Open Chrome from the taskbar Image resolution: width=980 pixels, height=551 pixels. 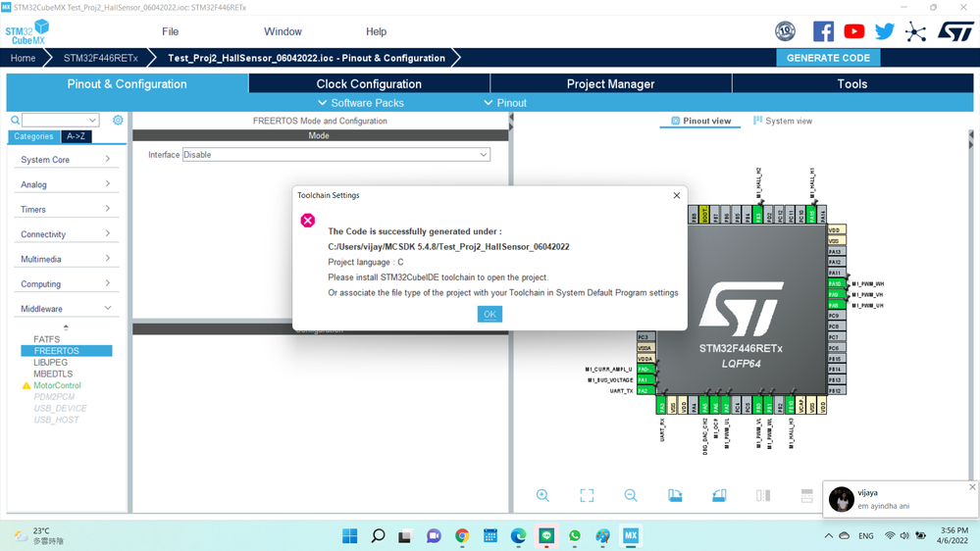click(x=462, y=535)
